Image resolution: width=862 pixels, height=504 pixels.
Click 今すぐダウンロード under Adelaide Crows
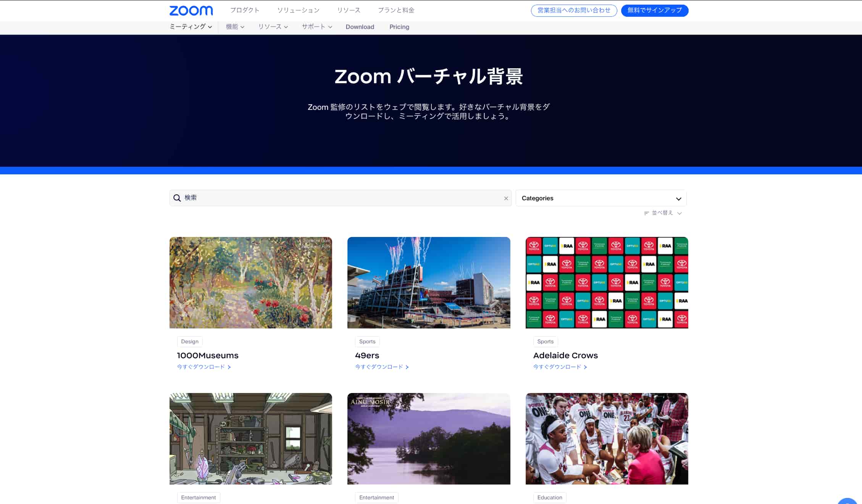[x=557, y=367]
